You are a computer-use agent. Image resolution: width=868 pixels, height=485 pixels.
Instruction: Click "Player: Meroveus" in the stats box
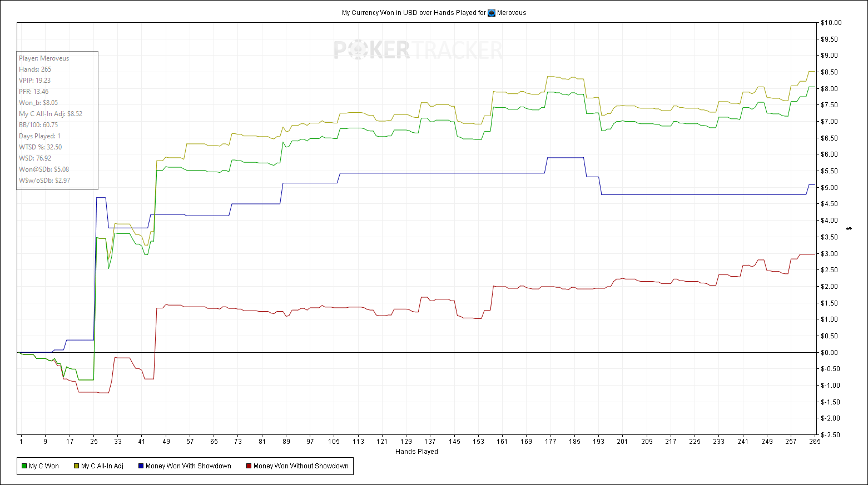click(x=44, y=58)
